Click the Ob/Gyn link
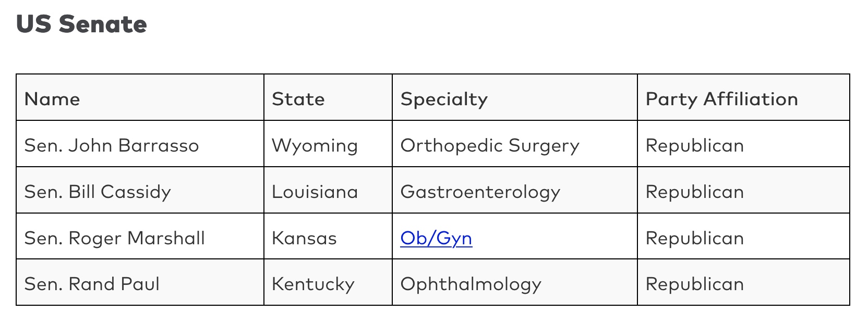This screenshot has width=868, height=324. 436,238
